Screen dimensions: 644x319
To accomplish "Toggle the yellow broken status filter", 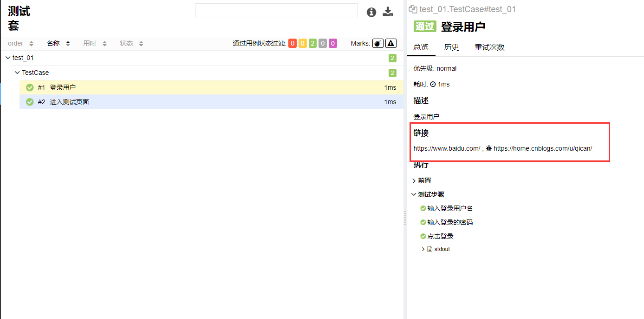I will click(303, 44).
